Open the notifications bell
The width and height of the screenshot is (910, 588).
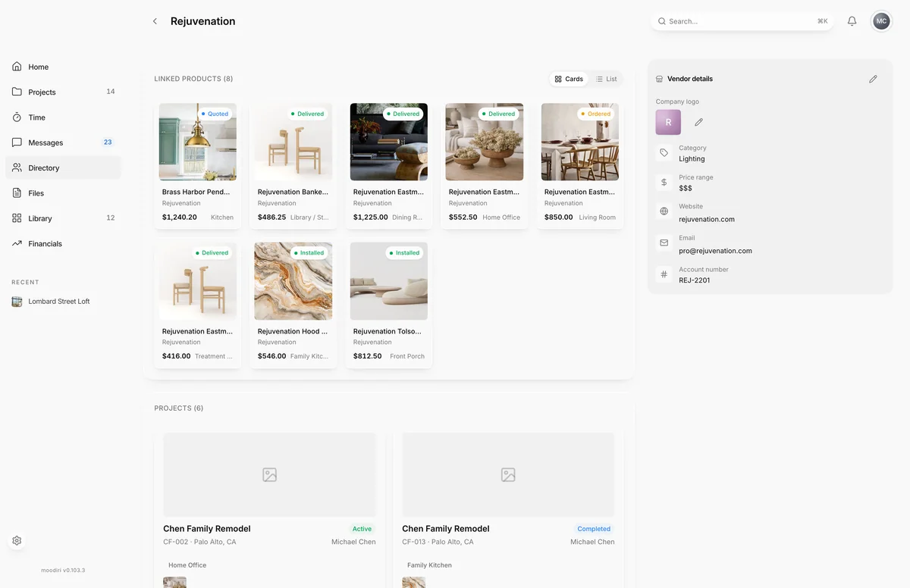click(852, 21)
